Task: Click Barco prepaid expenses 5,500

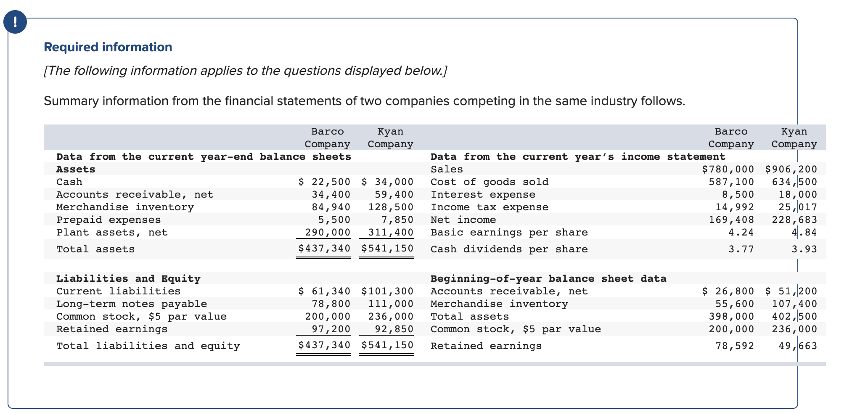Action: (x=334, y=220)
